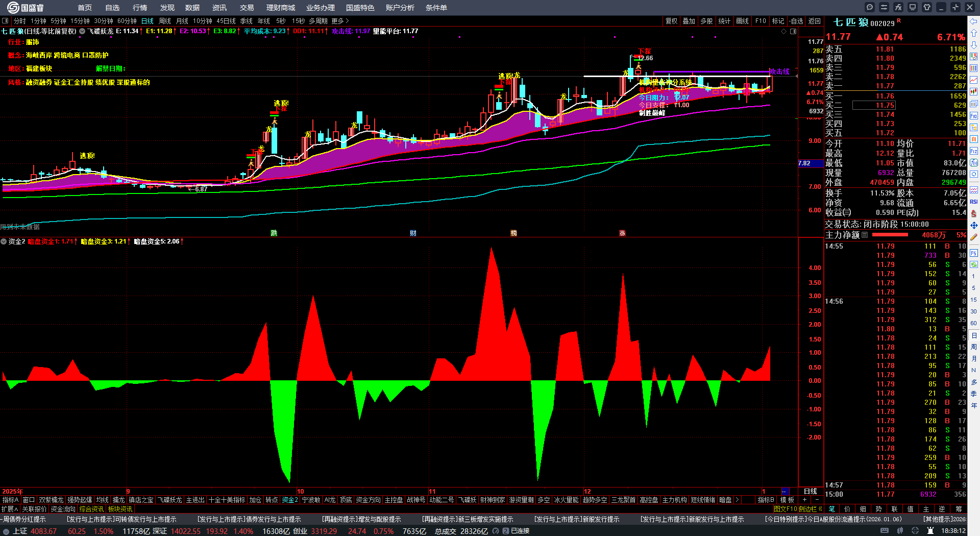Click the crosshair target icon in status bar
Viewport: 980px width, 536px height.
(x=916, y=531)
